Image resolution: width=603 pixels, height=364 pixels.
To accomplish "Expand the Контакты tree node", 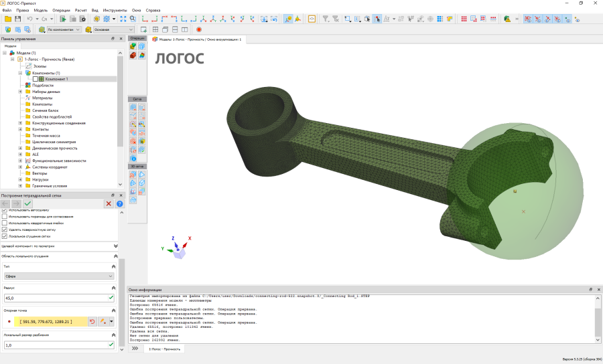I will [x=20, y=129].
